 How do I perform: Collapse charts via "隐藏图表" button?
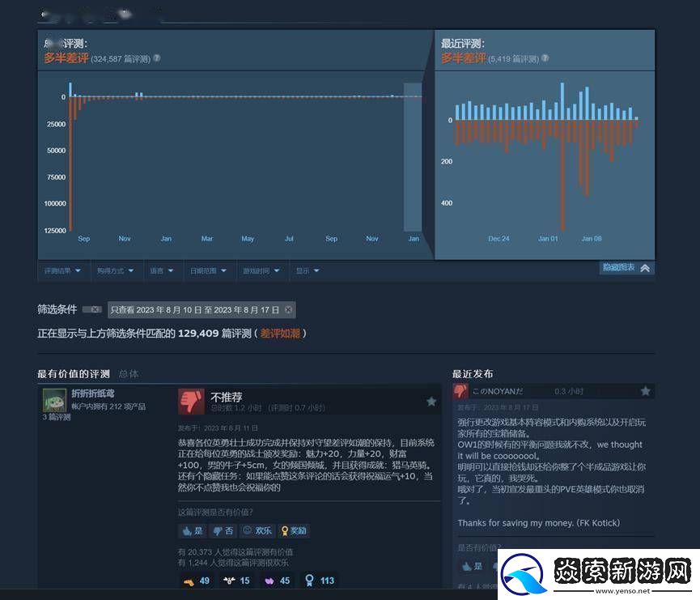pos(626,266)
